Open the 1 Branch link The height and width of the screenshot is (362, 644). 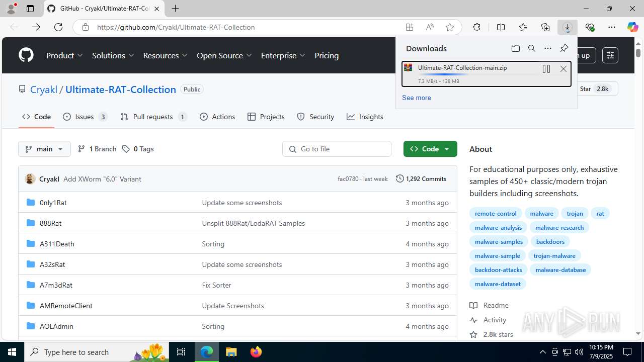pyautogui.click(x=97, y=149)
